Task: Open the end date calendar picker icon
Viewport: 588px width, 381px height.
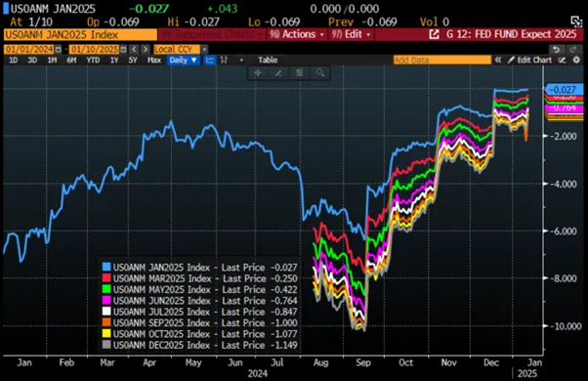Action: tap(123, 49)
